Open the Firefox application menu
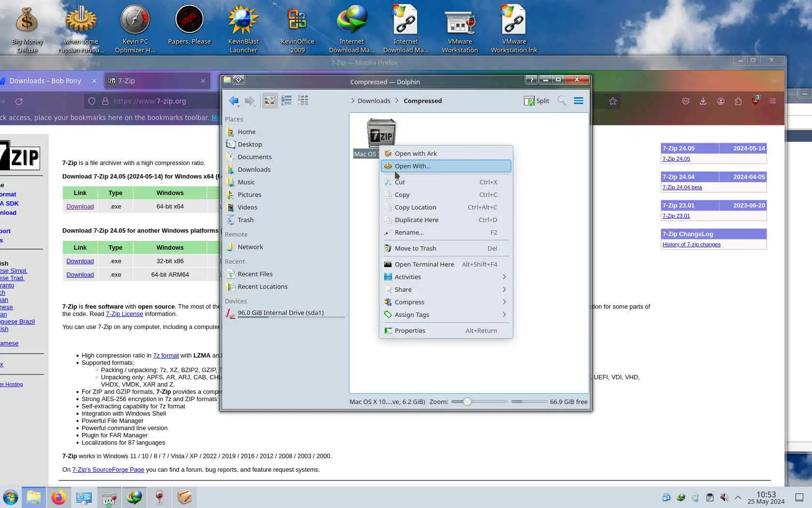 click(x=773, y=101)
